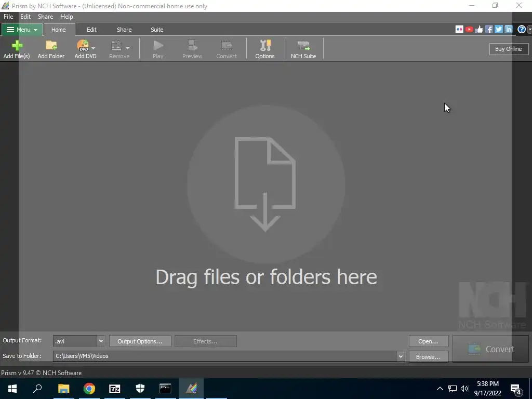Click the Twitter share icon

[x=498, y=30]
